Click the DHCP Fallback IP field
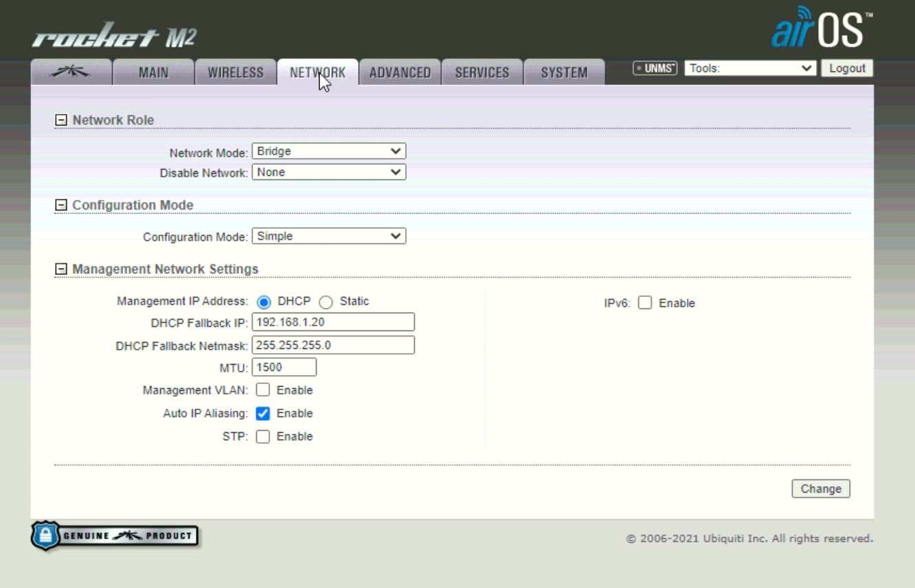Viewport: 915px width, 588px height. coord(333,322)
